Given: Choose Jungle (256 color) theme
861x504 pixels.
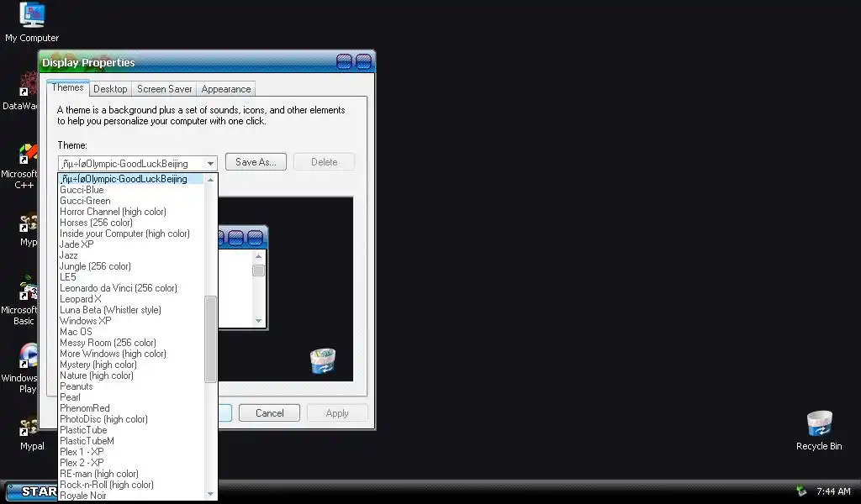Looking at the screenshot, I should [130, 266].
